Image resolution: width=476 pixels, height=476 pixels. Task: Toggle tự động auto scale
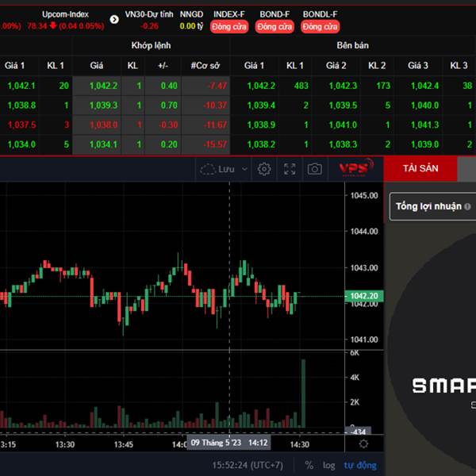360,465
